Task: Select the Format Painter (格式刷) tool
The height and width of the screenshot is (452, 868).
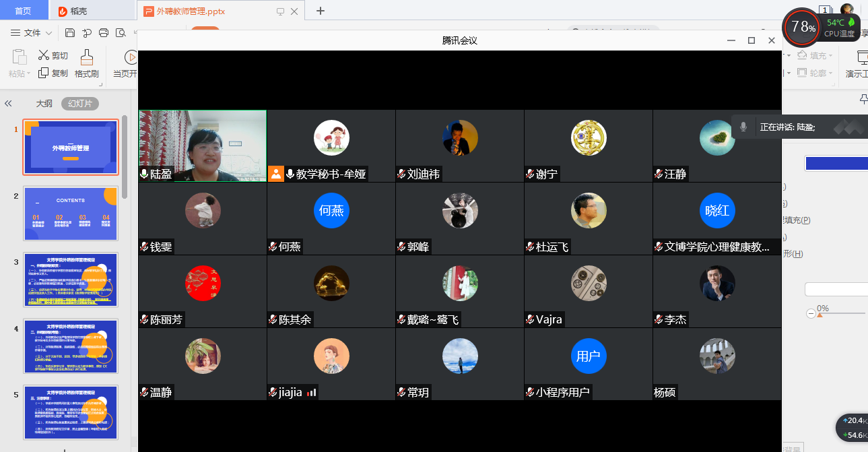Action: point(87,64)
